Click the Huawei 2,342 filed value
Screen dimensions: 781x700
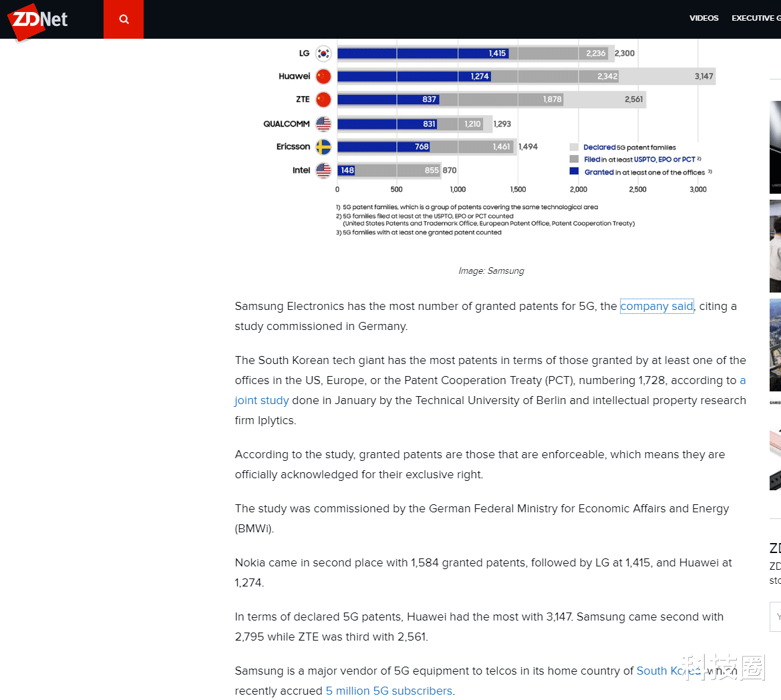tap(607, 76)
